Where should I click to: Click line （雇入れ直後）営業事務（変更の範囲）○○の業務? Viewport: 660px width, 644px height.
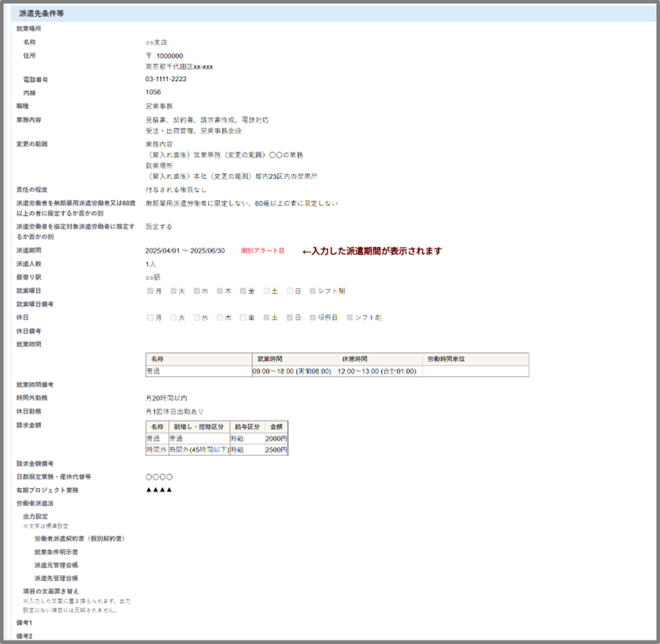click(224, 155)
